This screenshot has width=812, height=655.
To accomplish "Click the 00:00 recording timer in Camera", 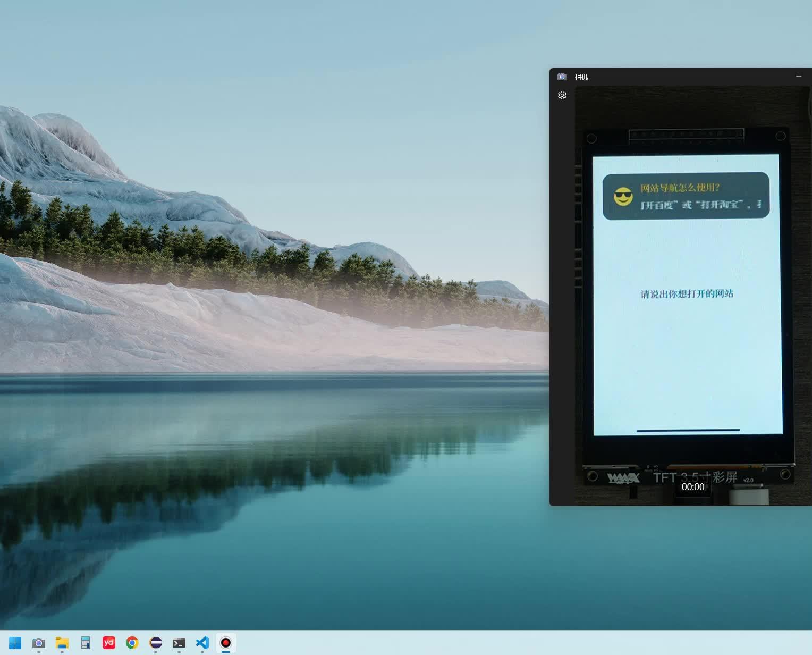I will [693, 487].
